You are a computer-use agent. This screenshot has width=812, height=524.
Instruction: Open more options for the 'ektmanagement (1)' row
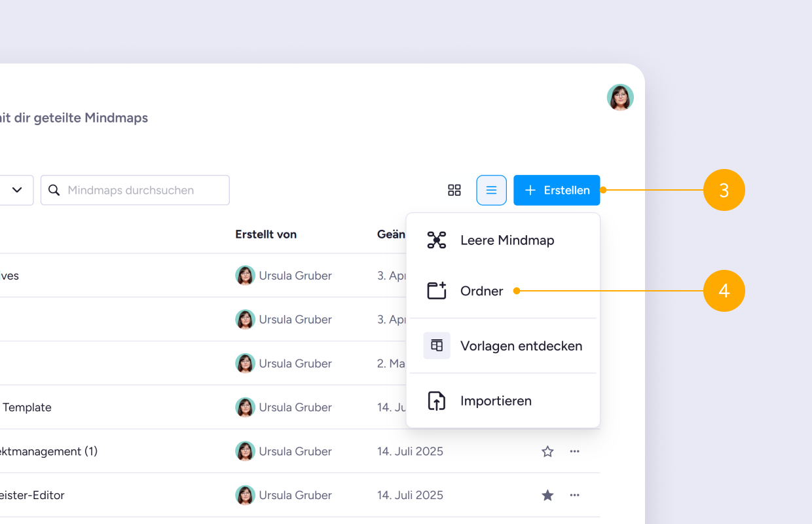click(574, 451)
